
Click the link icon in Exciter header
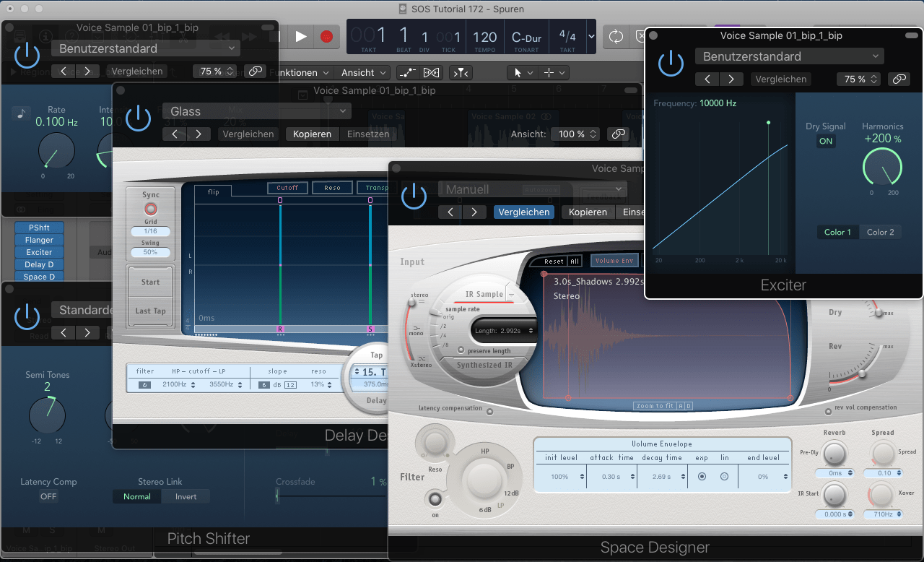tap(898, 79)
